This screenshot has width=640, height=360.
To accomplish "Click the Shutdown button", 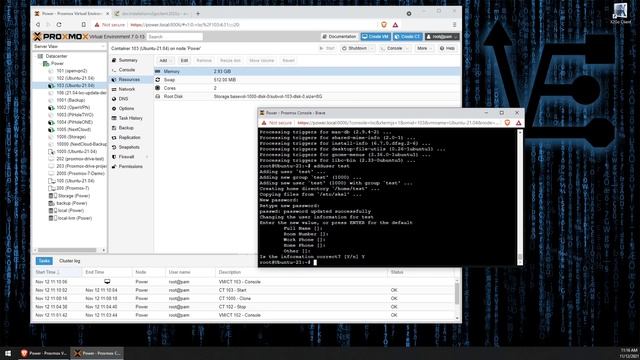I will coord(354,49).
